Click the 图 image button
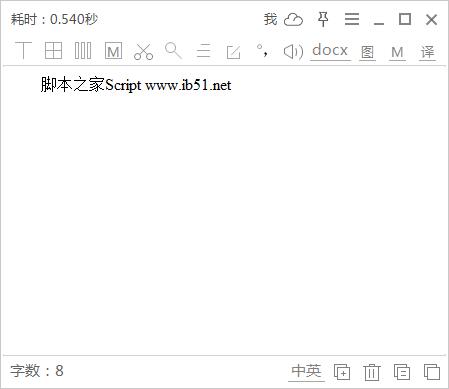 pyautogui.click(x=367, y=52)
